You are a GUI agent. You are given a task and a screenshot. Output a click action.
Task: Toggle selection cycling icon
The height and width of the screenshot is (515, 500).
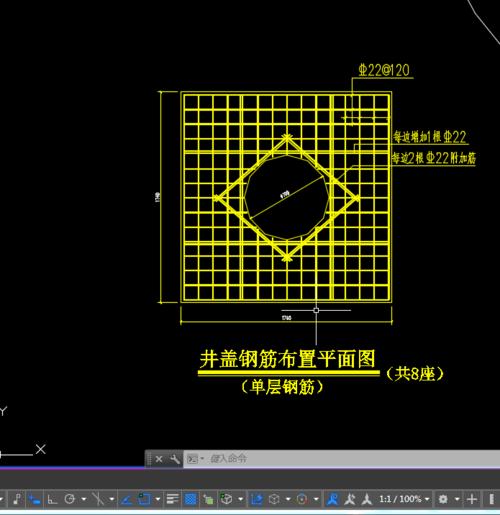pyautogui.click(x=208, y=499)
